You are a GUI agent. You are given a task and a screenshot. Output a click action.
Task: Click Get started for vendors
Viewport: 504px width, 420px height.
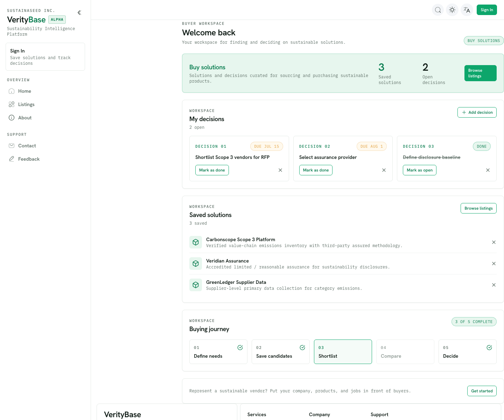[482, 391]
